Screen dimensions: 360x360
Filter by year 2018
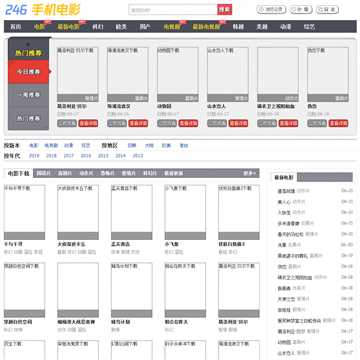point(51,156)
